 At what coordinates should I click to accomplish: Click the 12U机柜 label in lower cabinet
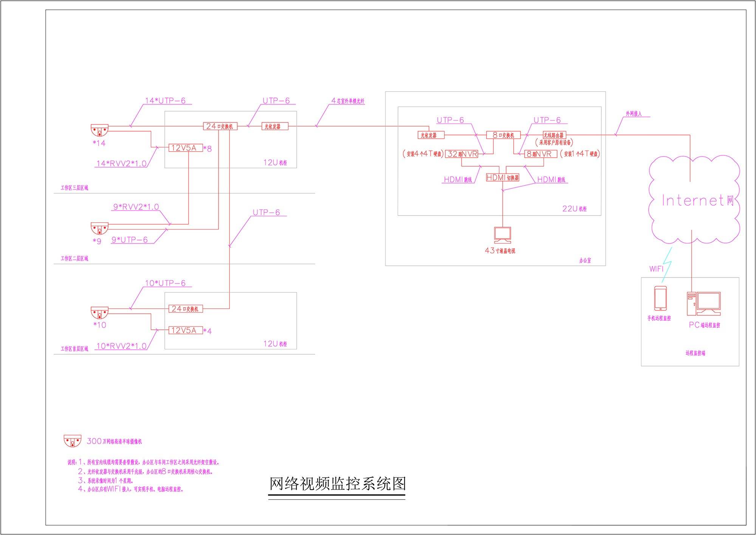click(275, 344)
